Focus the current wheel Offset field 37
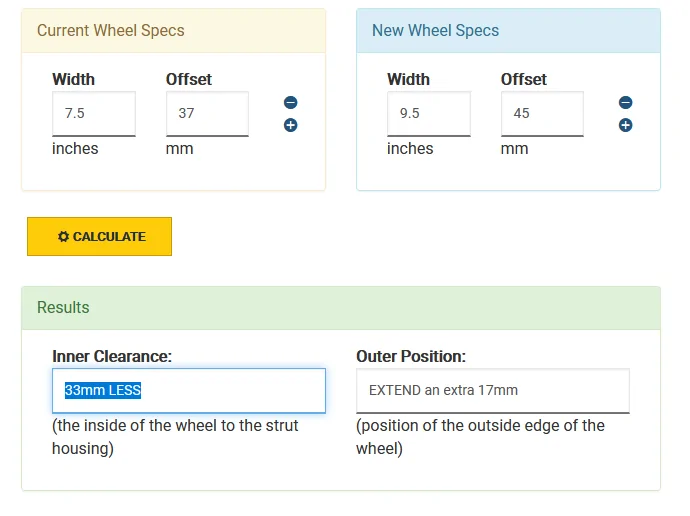The height and width of the screenshot is (516, 690). coord(207,113)
